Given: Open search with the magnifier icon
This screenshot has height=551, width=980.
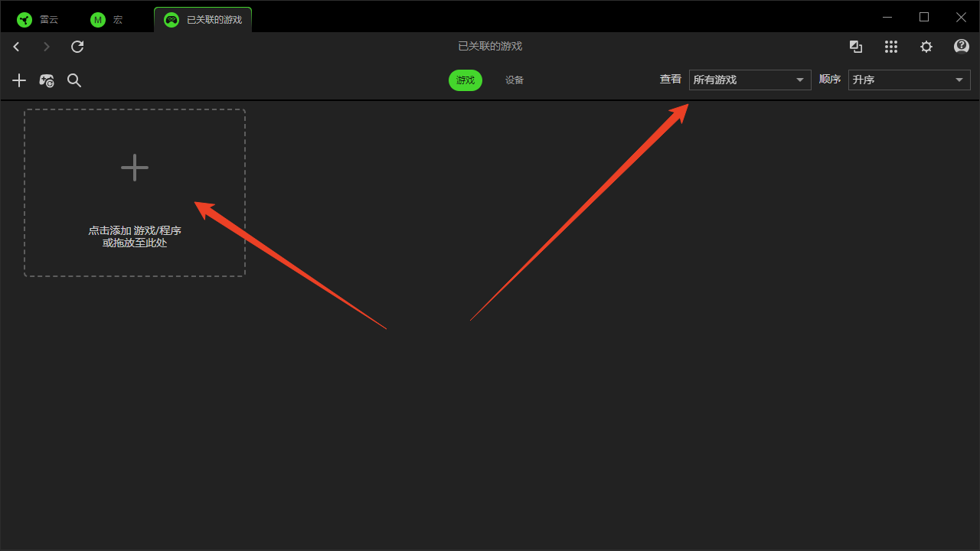Looking at the screenshot, I should click(x=74, y=80).
